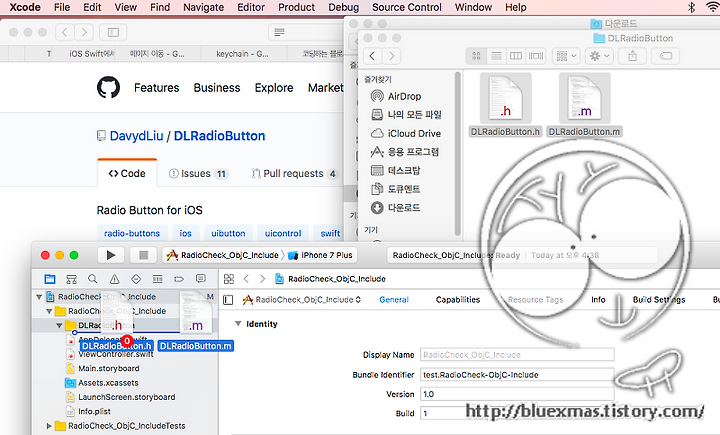Open the RadioCheck_ObjC_Include target selector dropdown
This screenshot has width=720, height=435.
(x=302, y=300)
